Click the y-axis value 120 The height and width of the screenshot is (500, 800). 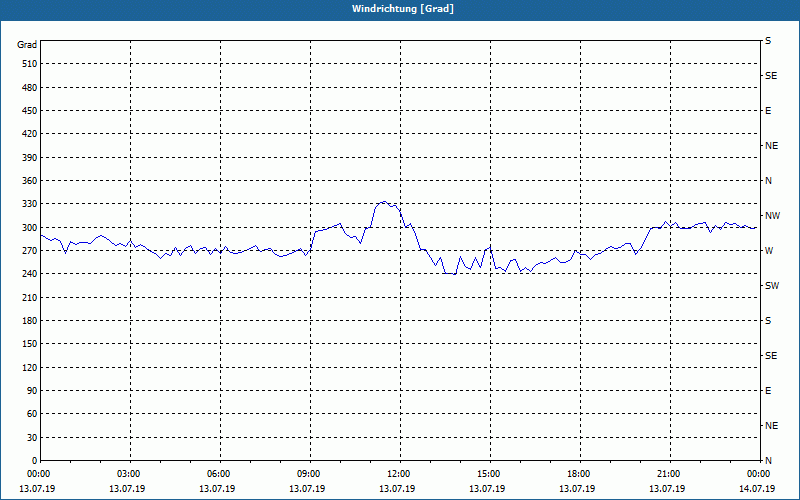30,367
